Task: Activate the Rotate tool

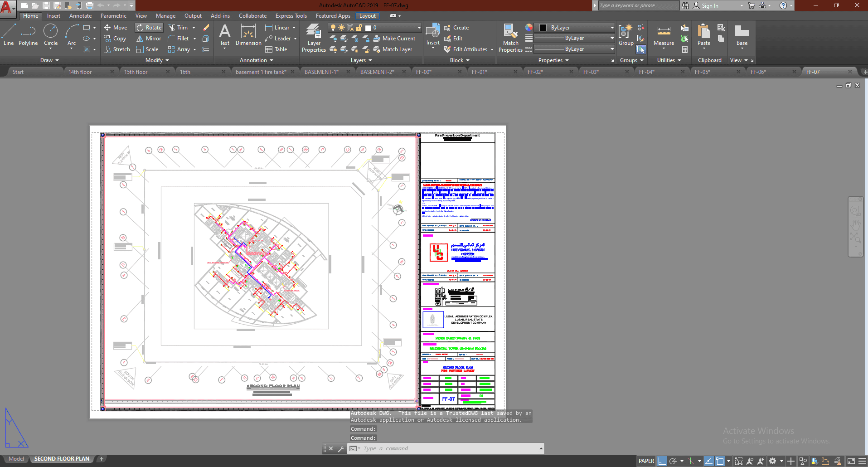Action: [149, 28]
